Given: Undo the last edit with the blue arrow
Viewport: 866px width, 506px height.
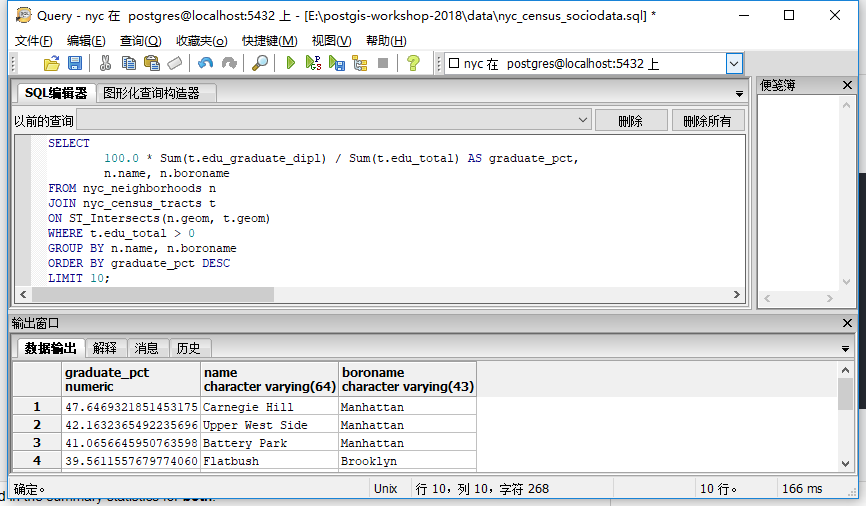Looking at the screenshot, I should point(205,64).
